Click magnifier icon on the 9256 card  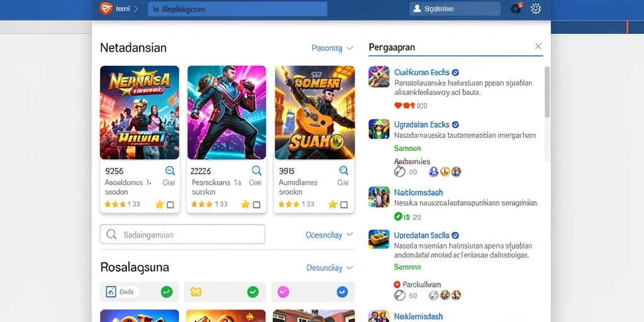point(170,170)
